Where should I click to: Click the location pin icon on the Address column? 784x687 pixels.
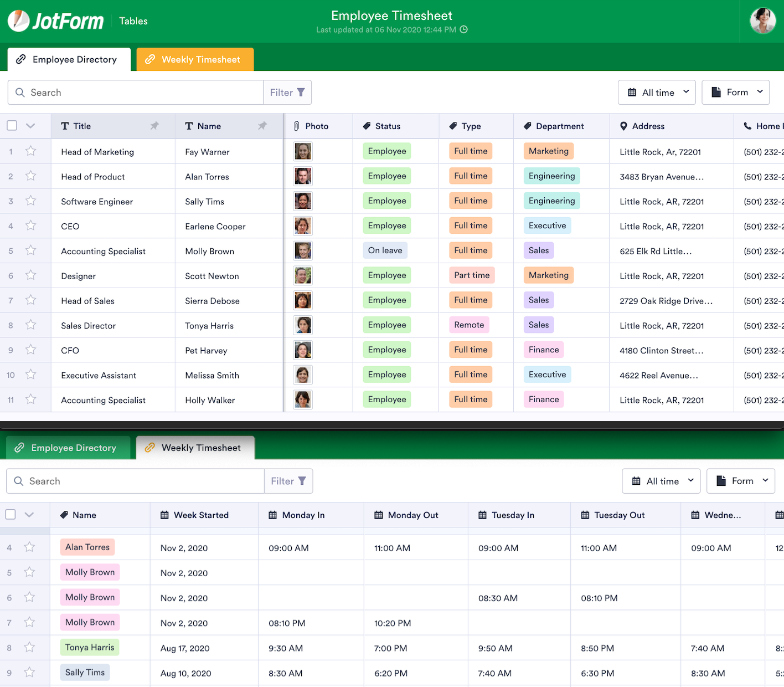(x=623, y=126)
